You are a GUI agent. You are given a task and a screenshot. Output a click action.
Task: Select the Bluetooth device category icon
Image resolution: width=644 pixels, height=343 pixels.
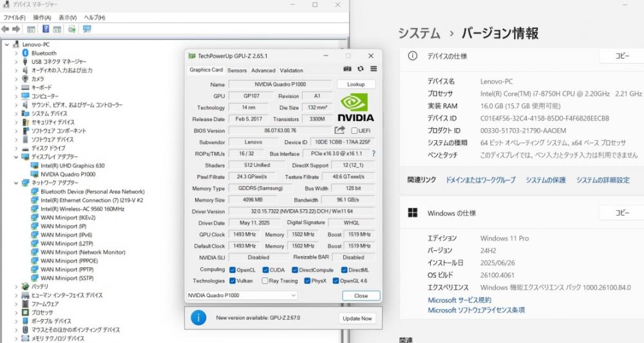[25, 53]
